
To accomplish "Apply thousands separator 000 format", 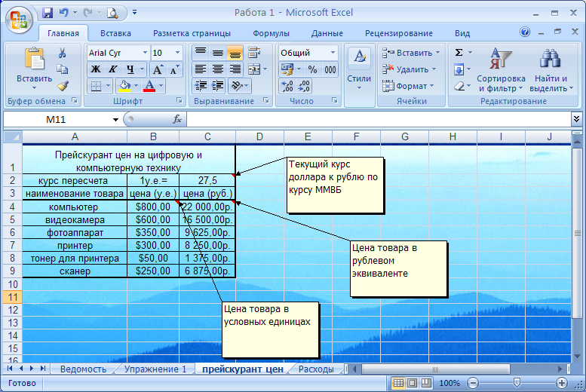I will [x=330, y=69].
